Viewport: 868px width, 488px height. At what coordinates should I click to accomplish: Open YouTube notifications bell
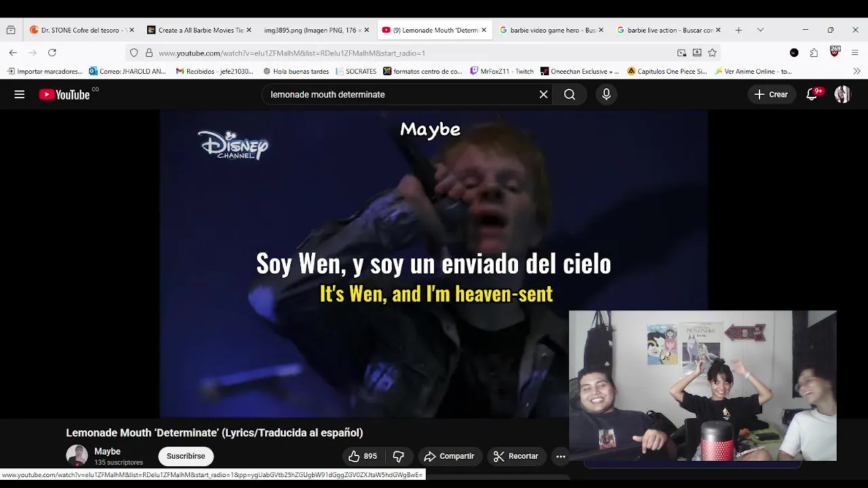coord(812,94)
